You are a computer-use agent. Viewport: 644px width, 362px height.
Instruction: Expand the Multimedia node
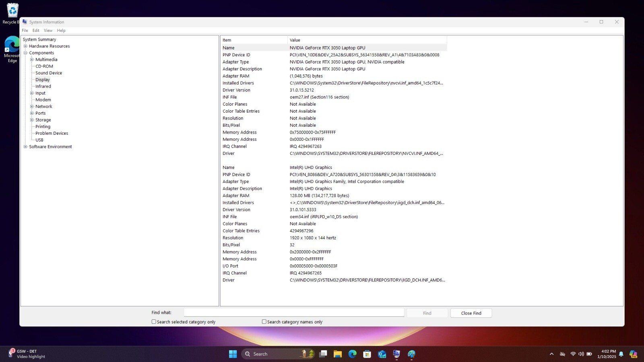[x=32, y=60]
